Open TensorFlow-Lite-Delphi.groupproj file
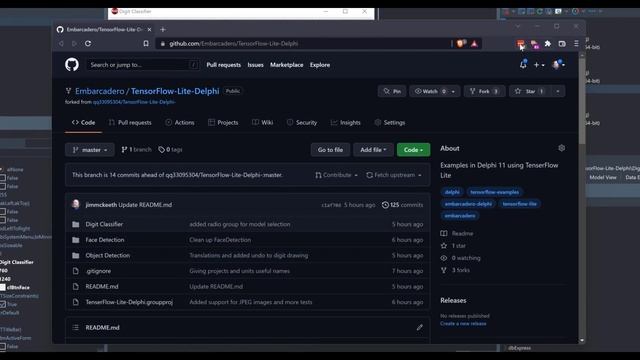This screenshot has height=360, width=640. coord(129,302)
